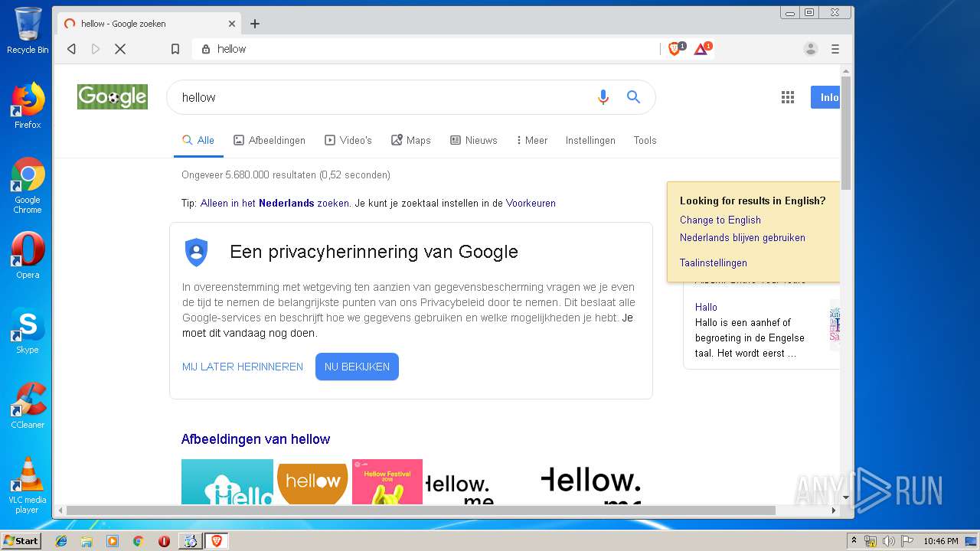Viewport: 980px width, 551px height.
Task: Open the browser hamburger menu
Action: [835, 49]
